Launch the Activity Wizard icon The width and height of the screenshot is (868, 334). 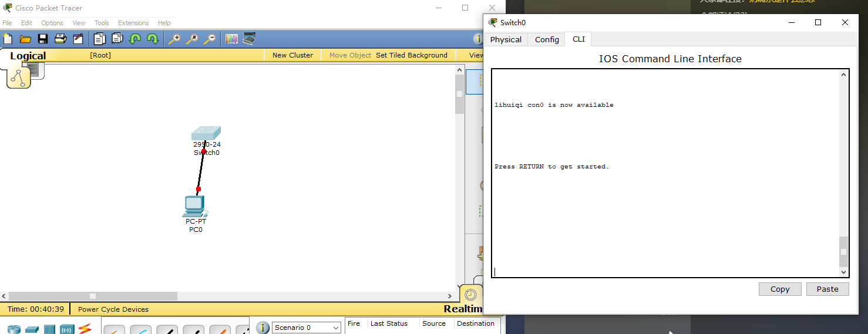click(78, 39)
